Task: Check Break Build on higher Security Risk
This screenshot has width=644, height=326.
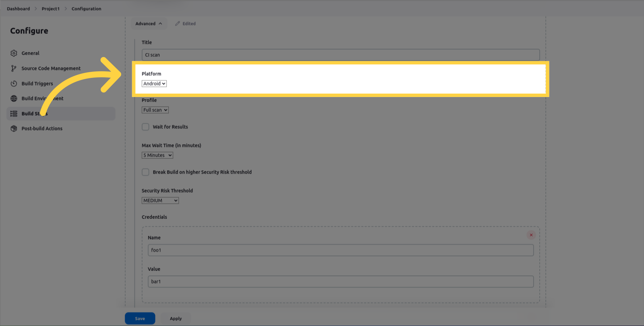Action: click(146, 172)
